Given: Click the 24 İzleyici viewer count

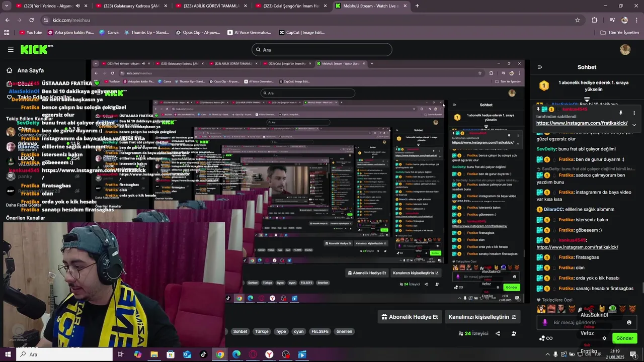Looking at the screenshot, I should click(x=473, y=333).
